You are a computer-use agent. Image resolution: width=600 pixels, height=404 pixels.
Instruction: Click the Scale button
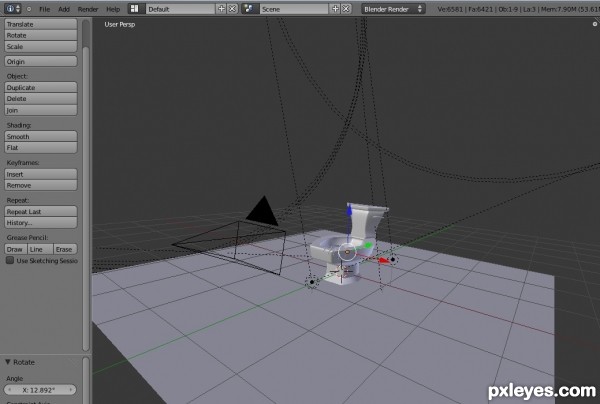[x=41, y=47]
